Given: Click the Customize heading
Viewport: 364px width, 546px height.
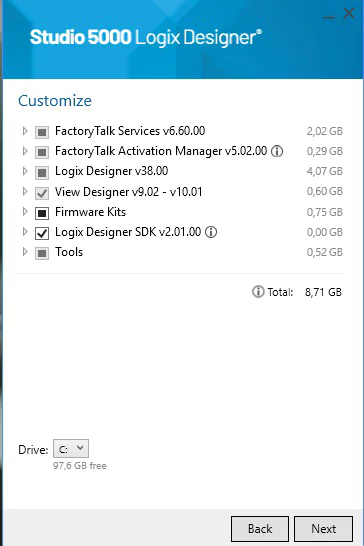Looking at the screenshot, I should pos(55,101).
